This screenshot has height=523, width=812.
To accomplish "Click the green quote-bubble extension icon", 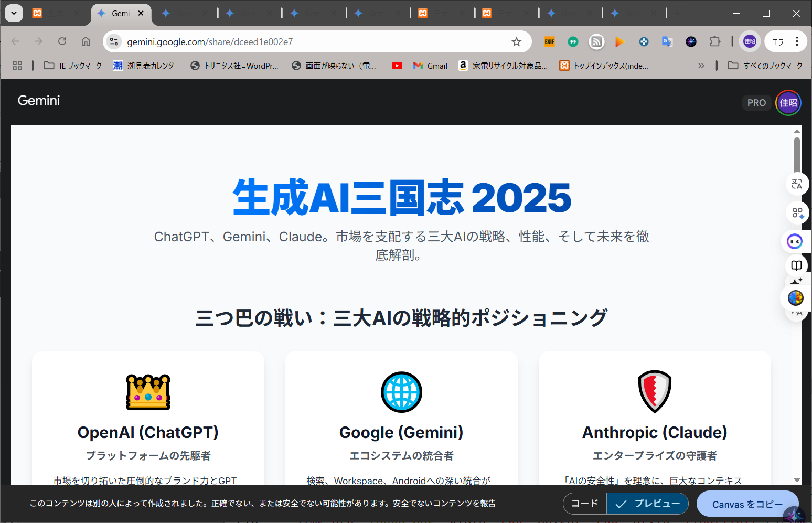I will [x=573, y=41].
